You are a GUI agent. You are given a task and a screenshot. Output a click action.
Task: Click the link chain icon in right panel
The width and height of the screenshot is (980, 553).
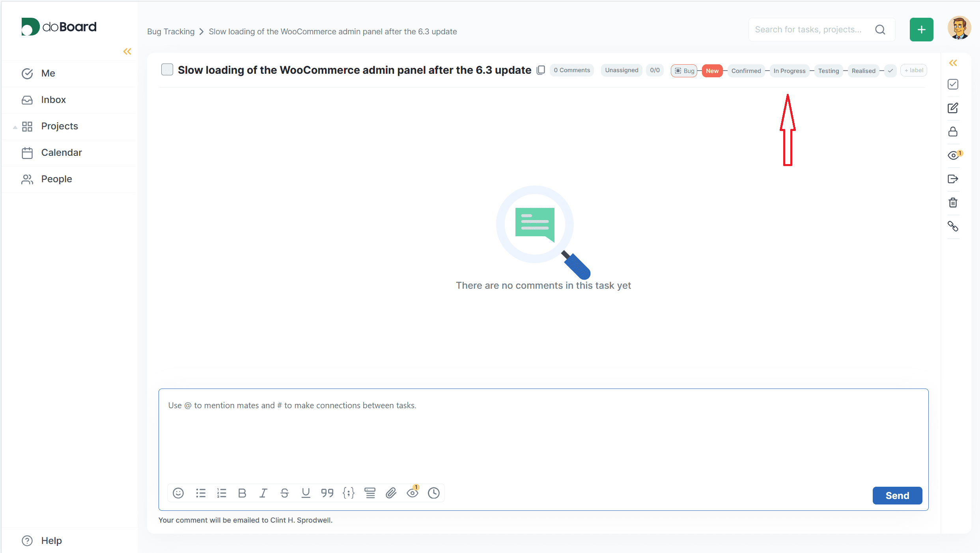tap(953, 226)
